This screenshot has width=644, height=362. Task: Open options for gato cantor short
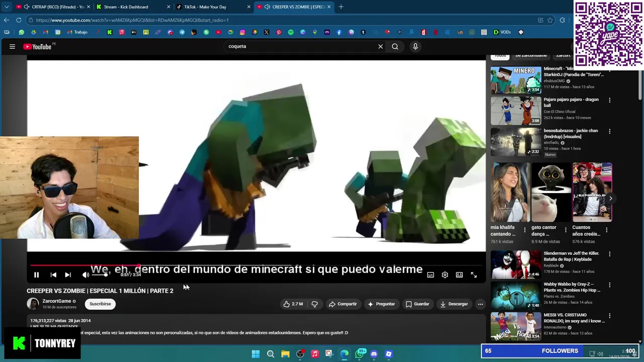tap(566, 230)
